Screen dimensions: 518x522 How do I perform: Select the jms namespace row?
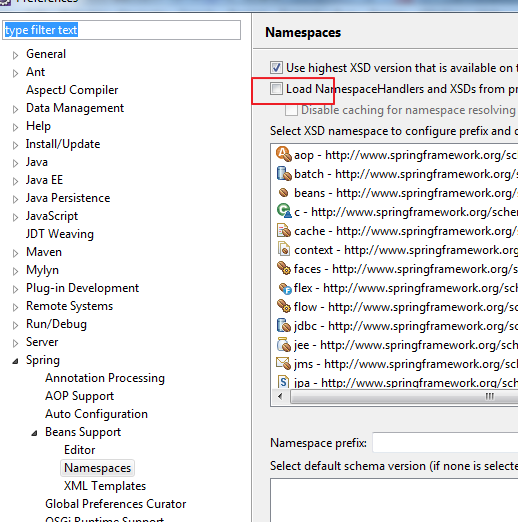tap(395, 364)
